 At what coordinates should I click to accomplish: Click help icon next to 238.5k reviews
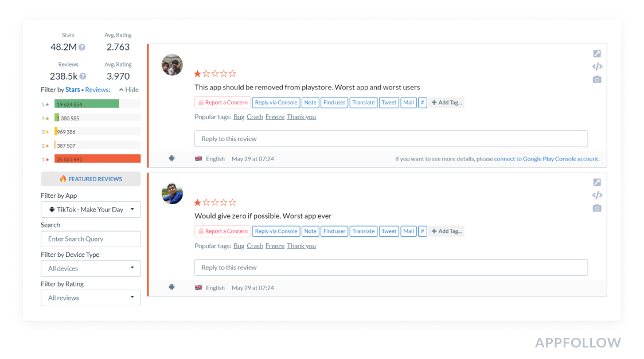(x=83, y=76)
